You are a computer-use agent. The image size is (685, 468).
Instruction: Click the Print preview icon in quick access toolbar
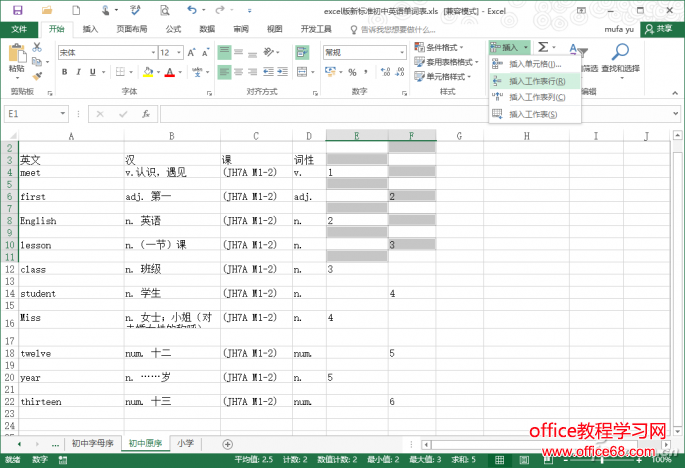point(165,10)
